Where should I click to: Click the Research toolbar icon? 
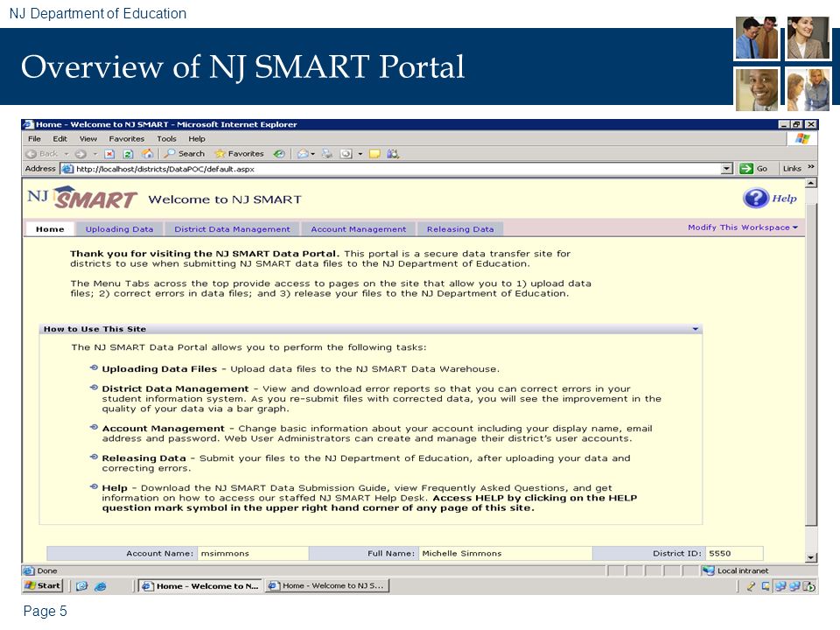[393, 154]
